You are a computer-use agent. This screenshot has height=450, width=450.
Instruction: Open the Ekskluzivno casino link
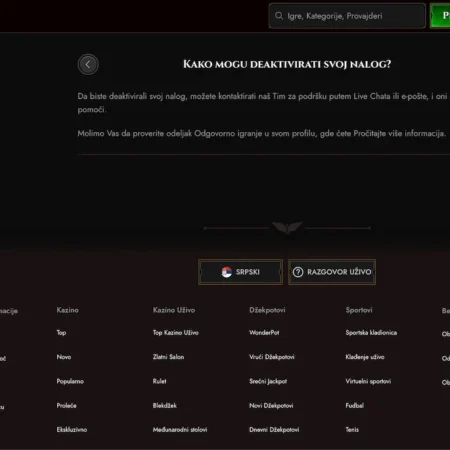coord(72,430)
